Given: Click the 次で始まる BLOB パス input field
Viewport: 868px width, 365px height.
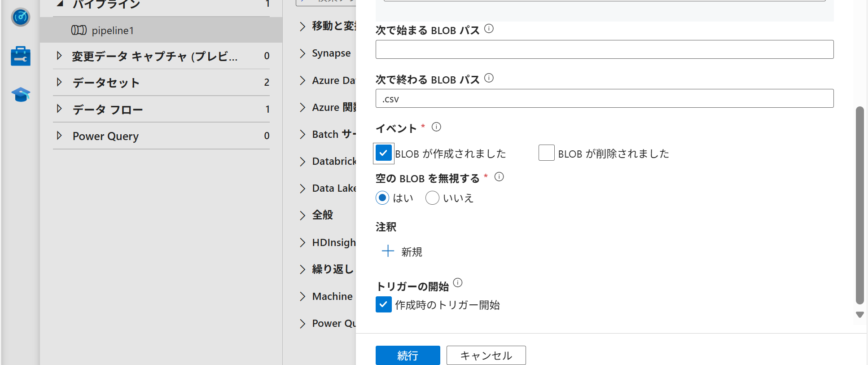Looking at the screenshot, I should pos(604,49).
